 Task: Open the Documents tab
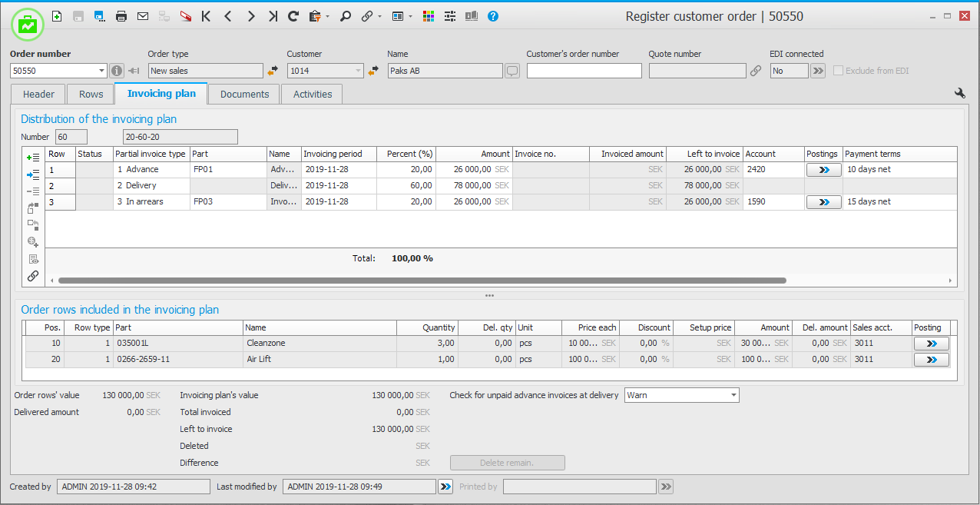click(x=244, y=94)
